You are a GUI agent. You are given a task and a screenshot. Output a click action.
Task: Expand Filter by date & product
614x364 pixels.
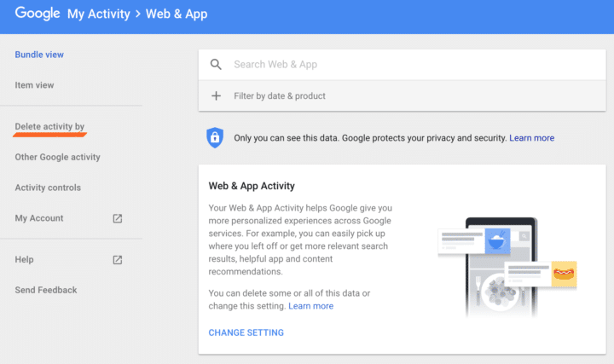(x=403, y=95)
